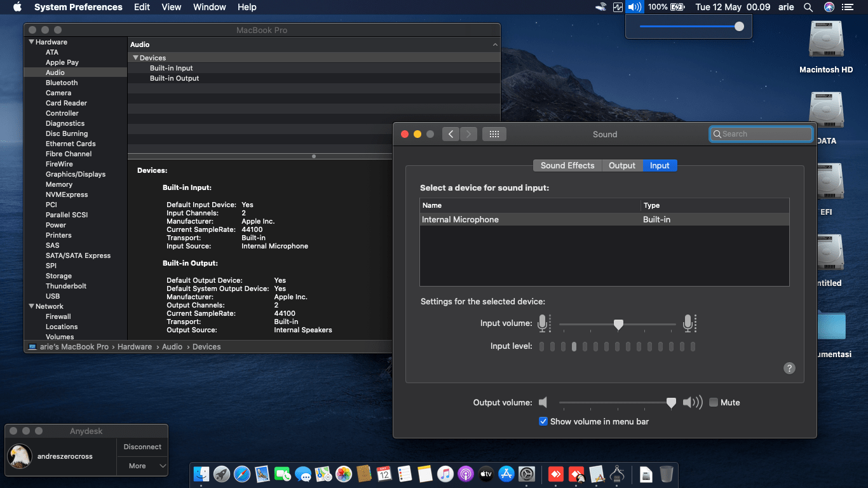
Task: Open FaceTime in the Dock
Action: [283, 474]
